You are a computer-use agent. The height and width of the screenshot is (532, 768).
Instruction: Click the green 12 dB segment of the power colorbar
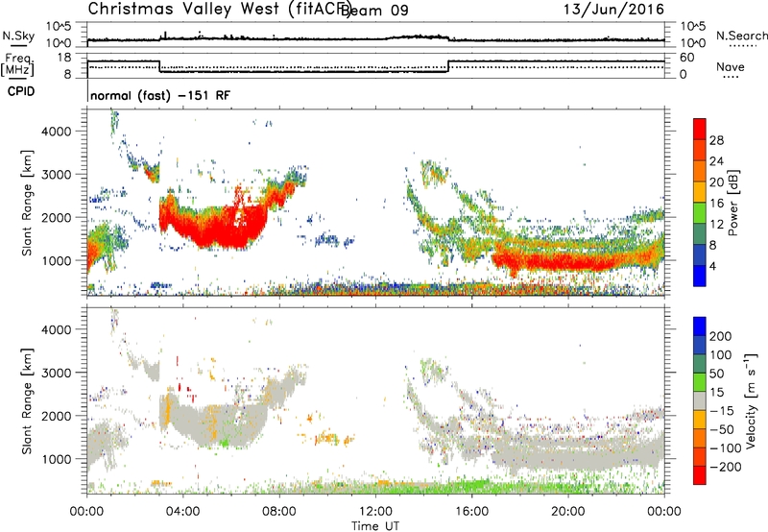(700, 213)
